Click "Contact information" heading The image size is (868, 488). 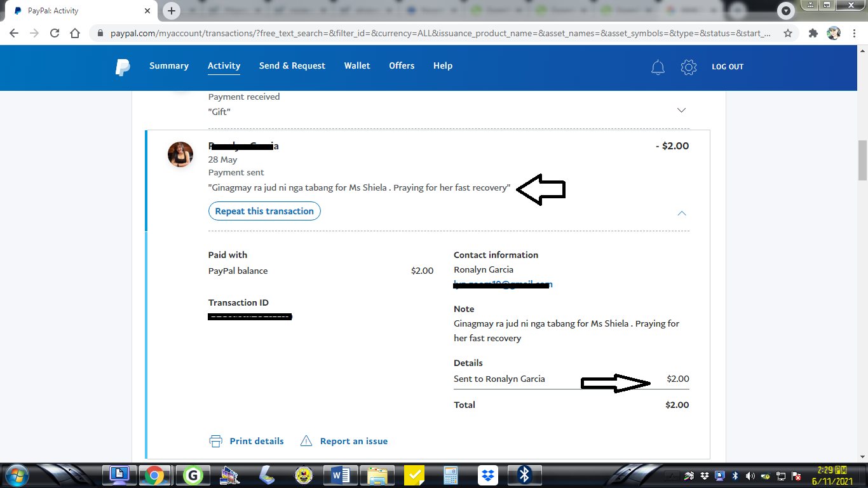click(496, 255)
